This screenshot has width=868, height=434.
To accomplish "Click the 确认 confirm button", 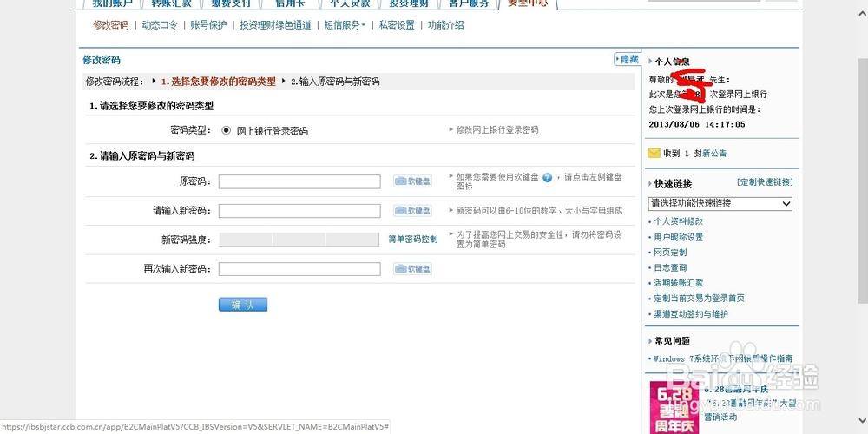I will [x=243, y=305].
